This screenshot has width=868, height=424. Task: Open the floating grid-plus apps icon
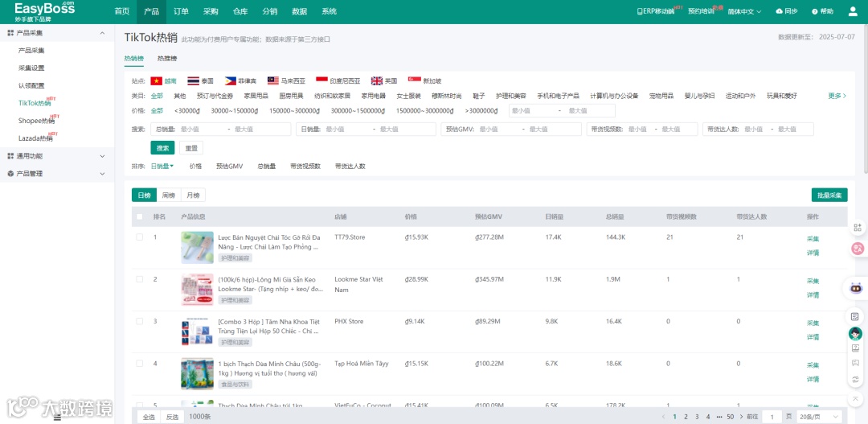click(x=858, y=227)
